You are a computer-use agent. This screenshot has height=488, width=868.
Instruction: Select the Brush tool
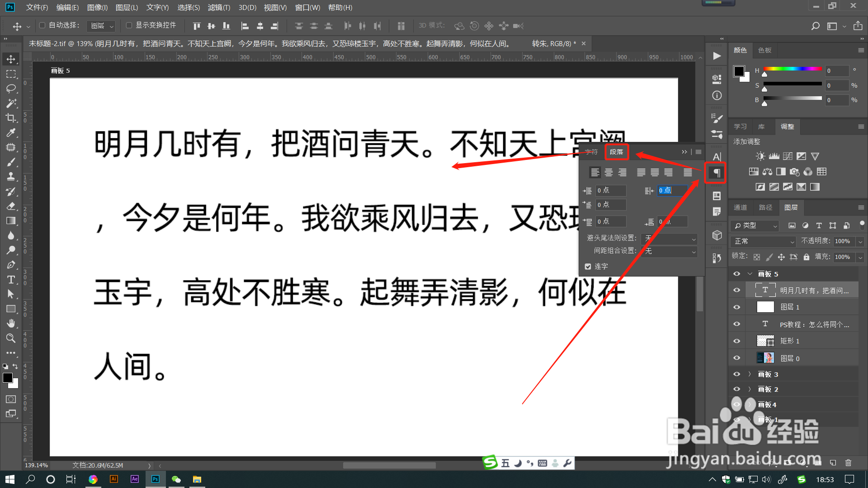click(11, 162)
